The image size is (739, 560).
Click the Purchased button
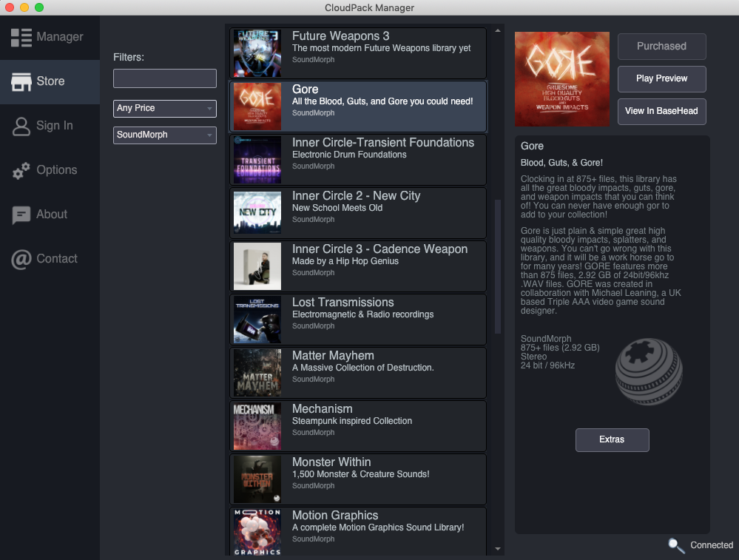(662, 46)
